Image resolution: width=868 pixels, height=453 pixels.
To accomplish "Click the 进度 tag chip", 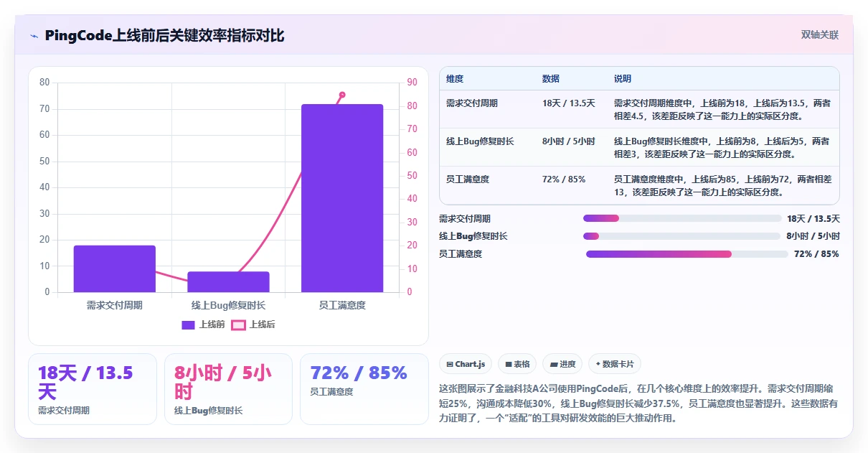I will (562, 364).
